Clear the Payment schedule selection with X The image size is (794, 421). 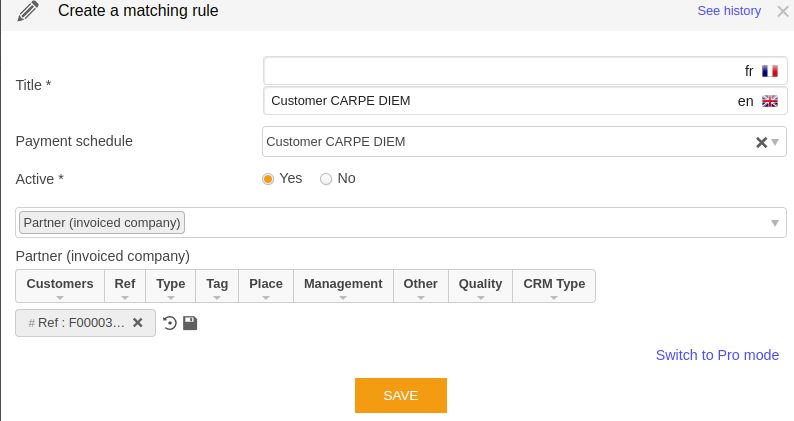[x=761, y=142]
